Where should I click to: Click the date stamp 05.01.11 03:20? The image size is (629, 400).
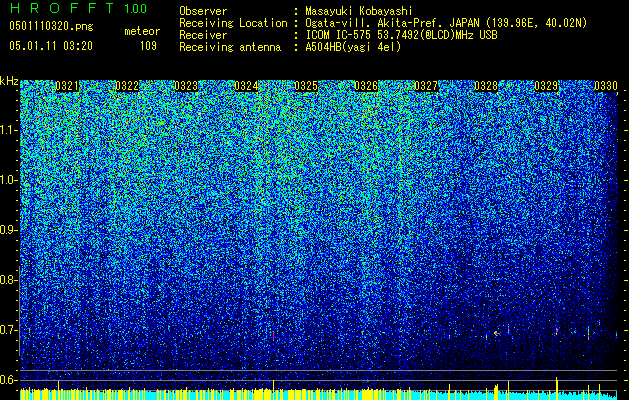coord(51,46)
